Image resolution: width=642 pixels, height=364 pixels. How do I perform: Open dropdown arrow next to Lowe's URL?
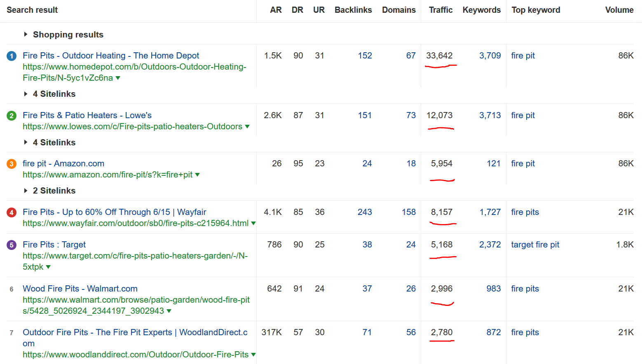247,127
